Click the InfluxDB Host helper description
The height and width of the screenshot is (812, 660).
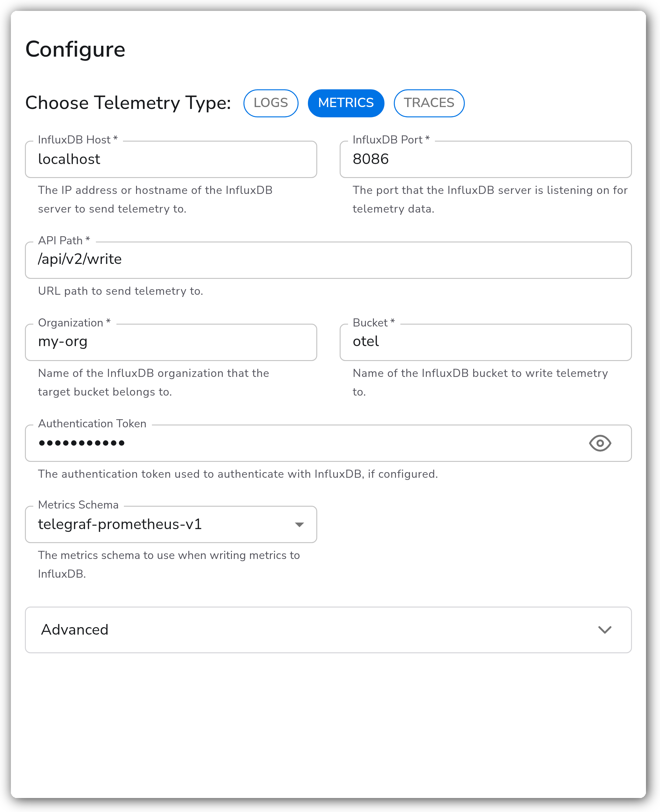[155, 199]
